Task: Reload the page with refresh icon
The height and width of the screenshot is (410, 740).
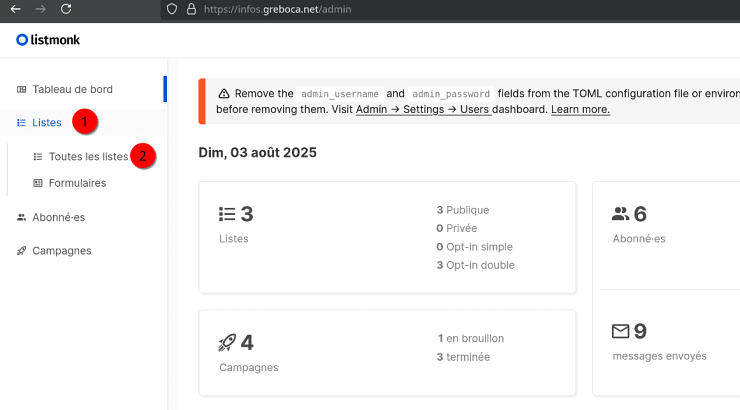Action: pyautogui.click(x=66, y=9)
